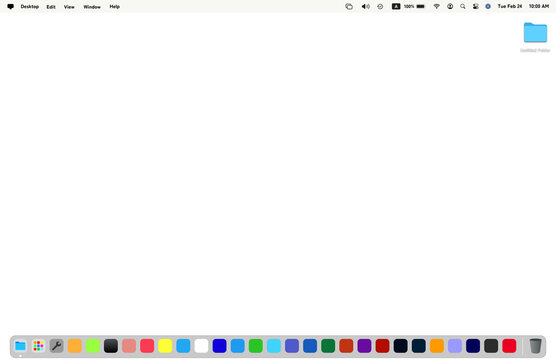Image resolution: width=556 pixels, height=360 pixels.
Task: Open the Wi-Fi status menu
Action: click(x=437, y=6)
